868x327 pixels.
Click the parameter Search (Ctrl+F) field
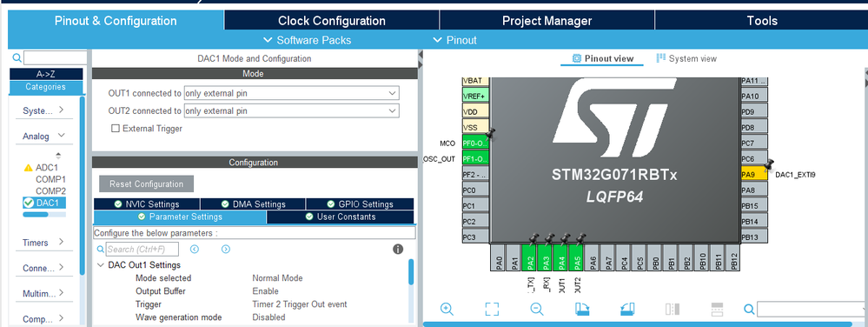click(x=142, y=249)
